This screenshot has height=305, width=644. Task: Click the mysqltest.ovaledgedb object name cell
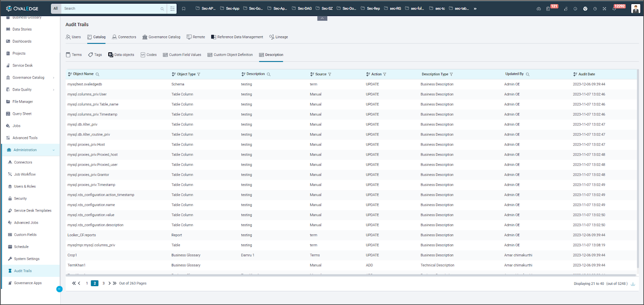pos(85,84)
